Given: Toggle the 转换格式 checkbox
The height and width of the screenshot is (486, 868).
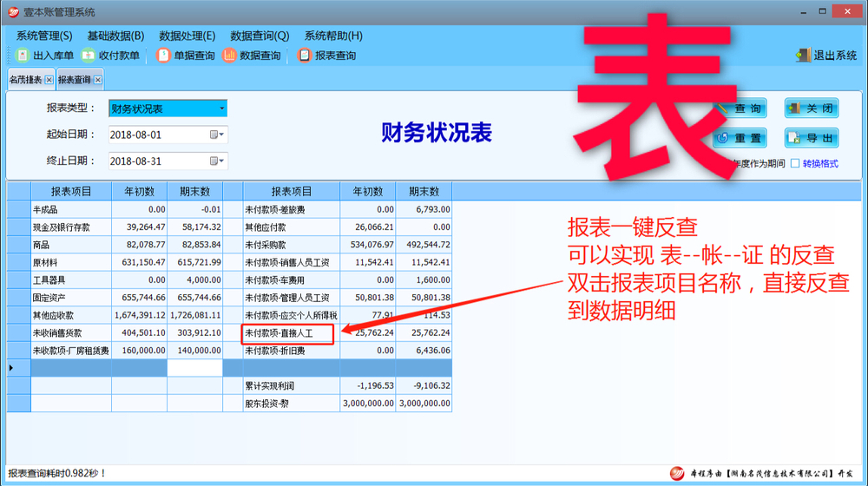Looking at the screenshot, I should click(795, 163).
